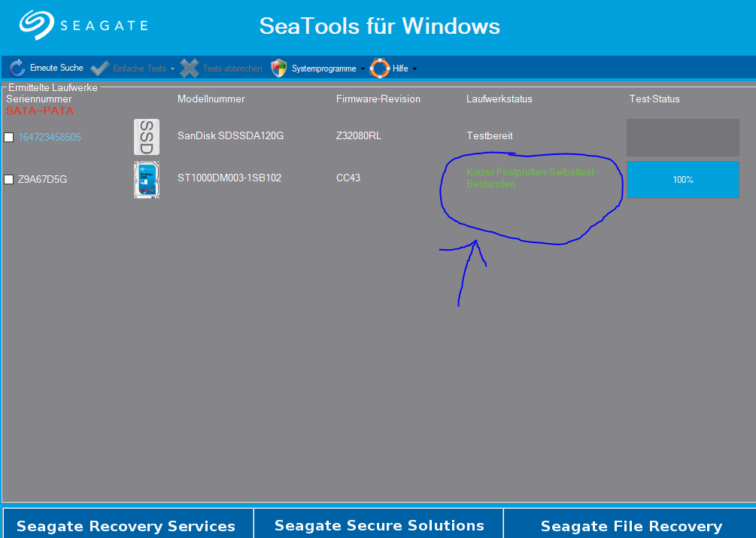Viewport: 756px width, 538px height.
Task: Click the Ermittelte Laufwerke group title
Action: [53, 88]
